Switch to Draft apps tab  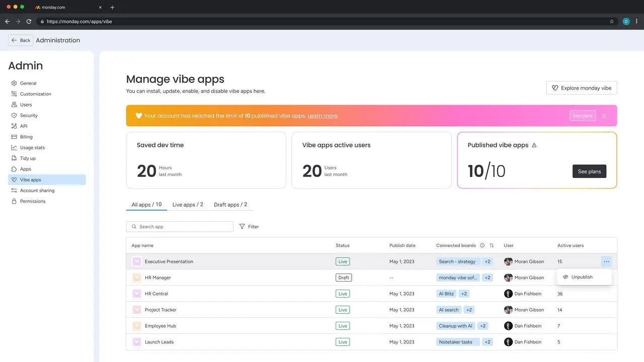point(230,205)
